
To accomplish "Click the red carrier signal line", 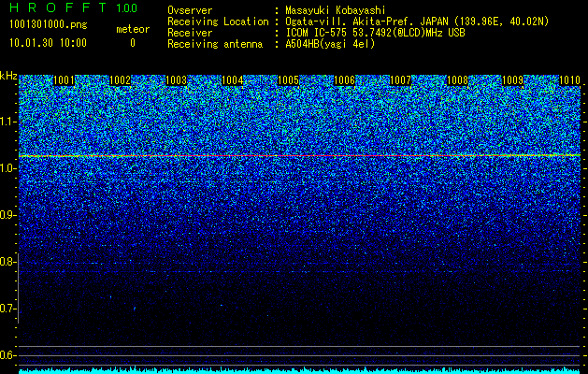I will 300,155.
